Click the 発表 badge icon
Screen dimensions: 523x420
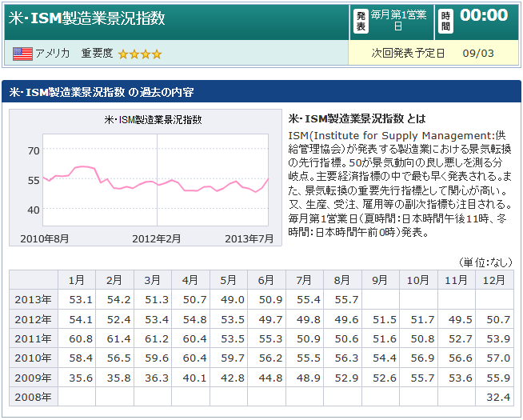pos(361,21)
